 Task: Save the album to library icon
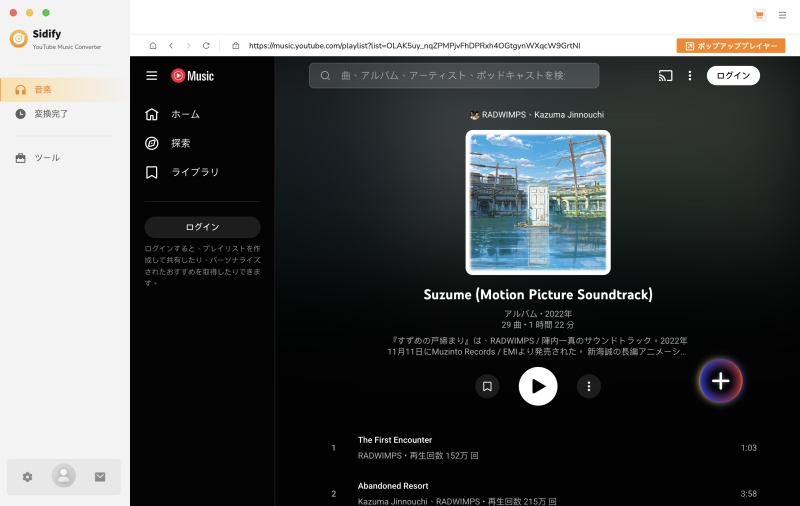[487, 386]
